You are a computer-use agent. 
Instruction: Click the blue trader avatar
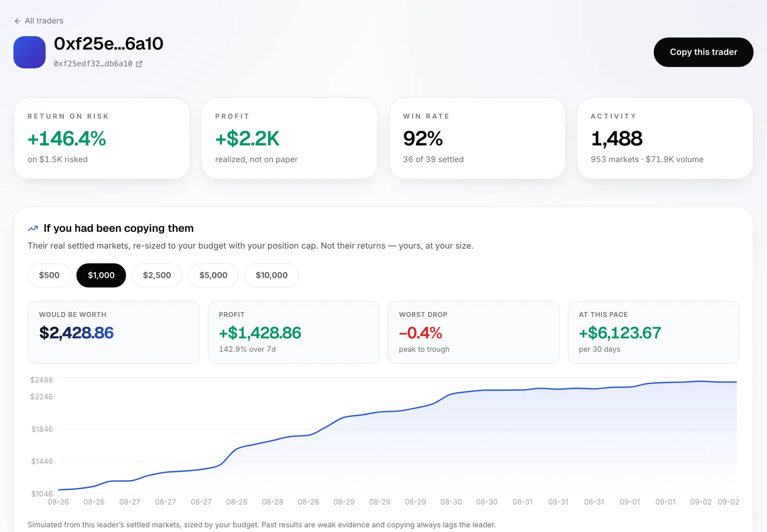coord(29,52)
